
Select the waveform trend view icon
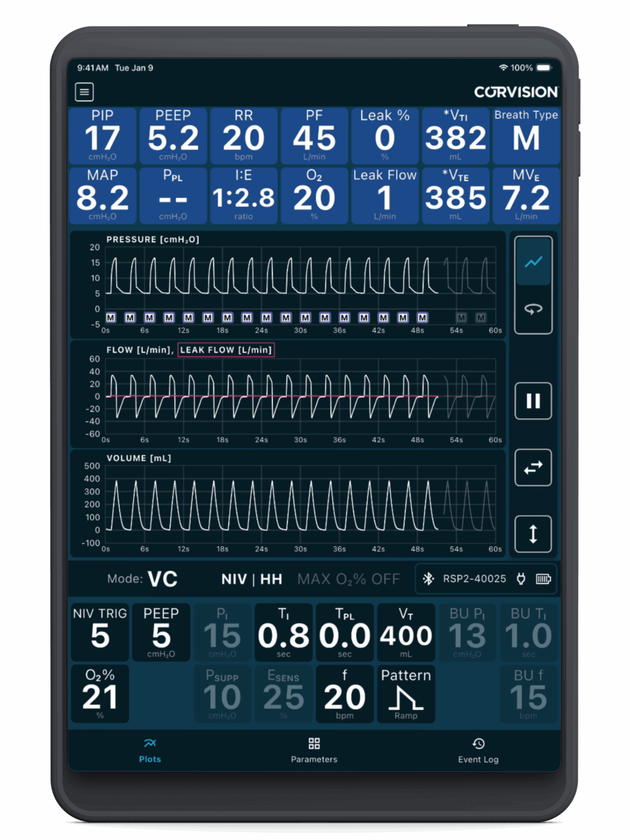click(x=533, y=262)
